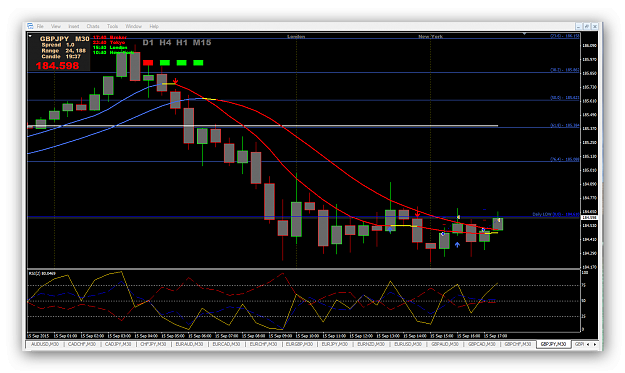
Task: Select the active GBPJPY,M30 chart tab
Action: pyautogui.click(x=554, y=344)
